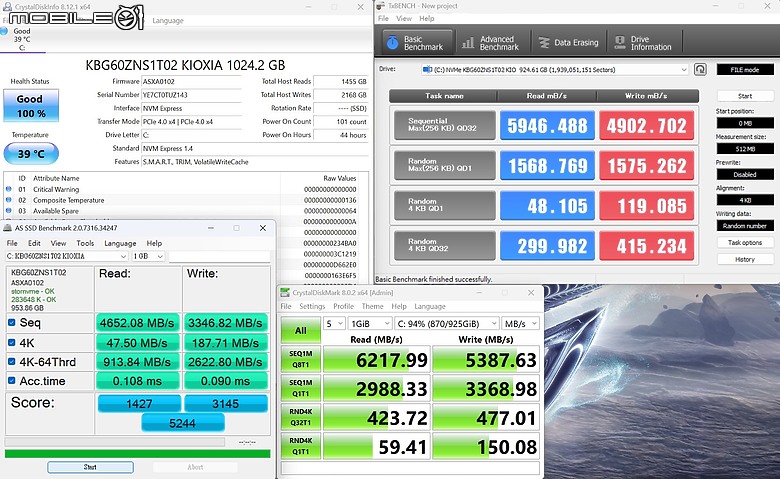
Task: Open AS SSD Benchmark Language menu
Action: (120, 243)
